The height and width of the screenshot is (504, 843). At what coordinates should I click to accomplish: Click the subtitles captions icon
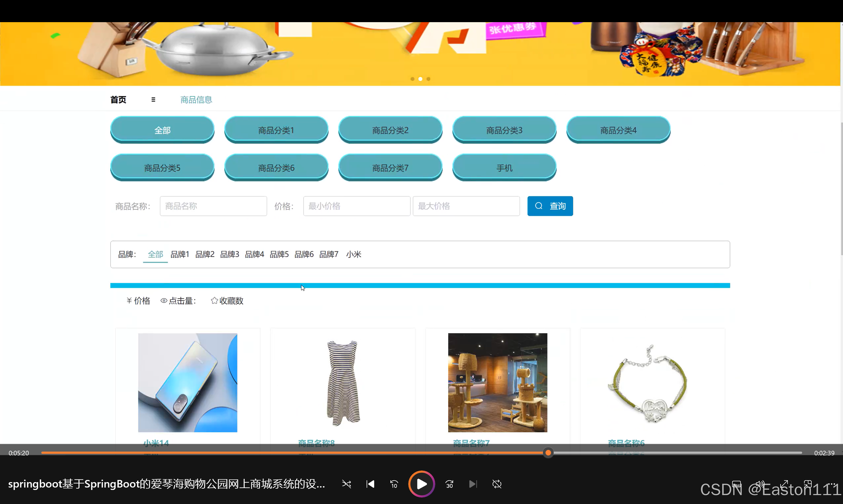736,484
